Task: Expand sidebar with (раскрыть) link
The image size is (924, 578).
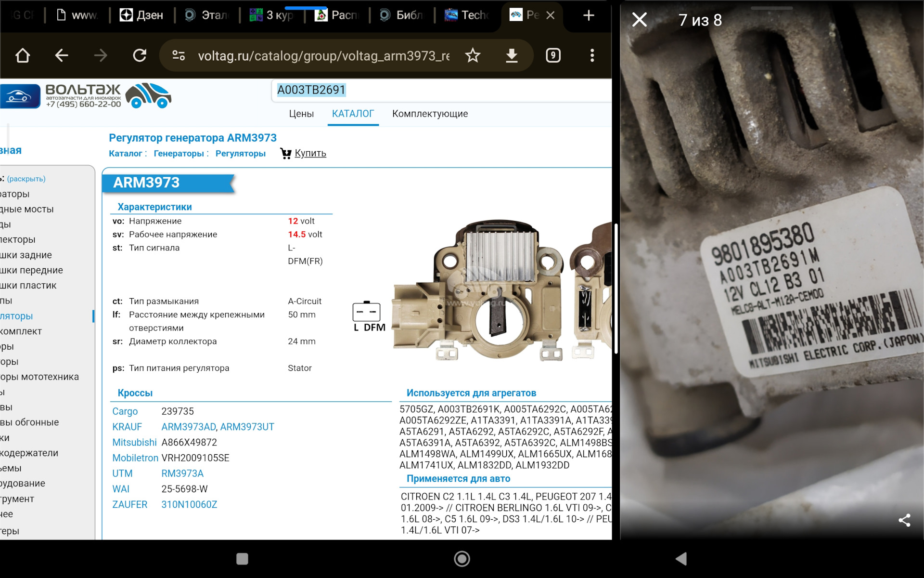Action: click(x=26, y=179)
